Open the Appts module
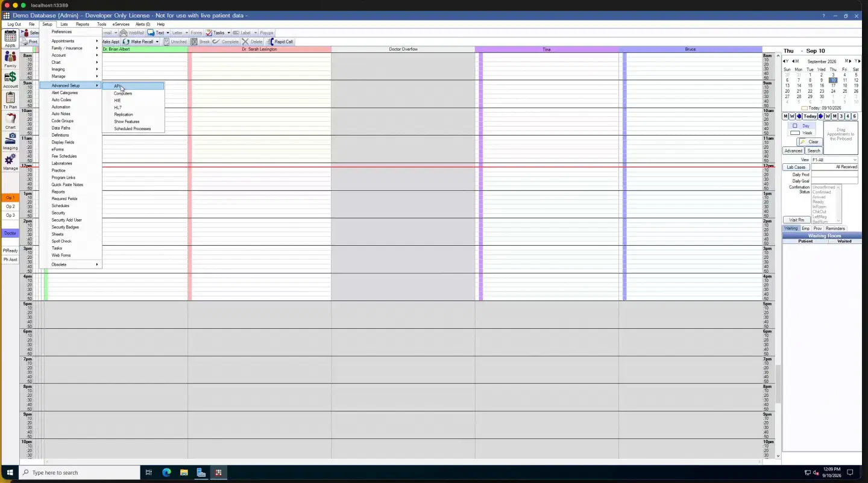 tap(10, 39)
